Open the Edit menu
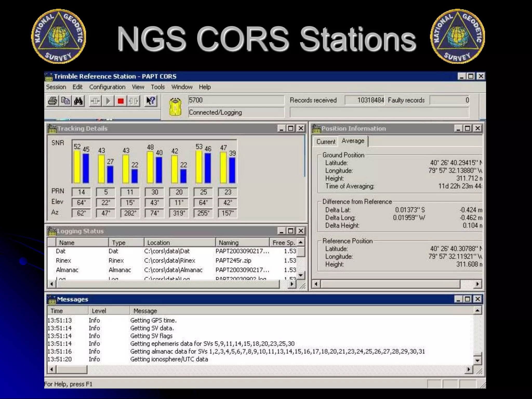The width and height of the screenshot is (532, 399). [77, 87]
